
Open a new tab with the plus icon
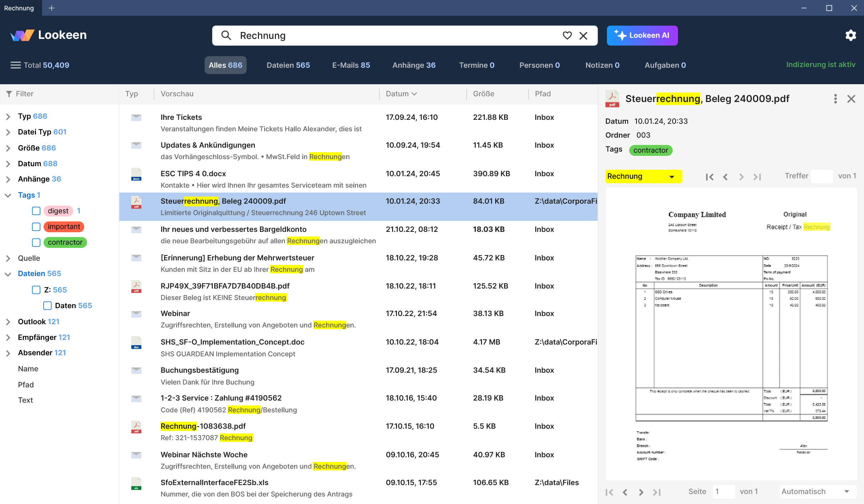(x=51, y=8)
